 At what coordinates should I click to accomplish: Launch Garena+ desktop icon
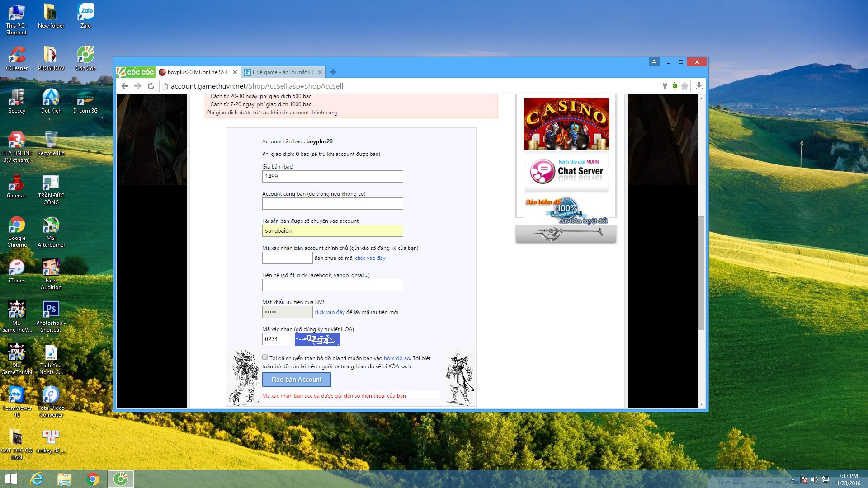click(x=17, y=186)
